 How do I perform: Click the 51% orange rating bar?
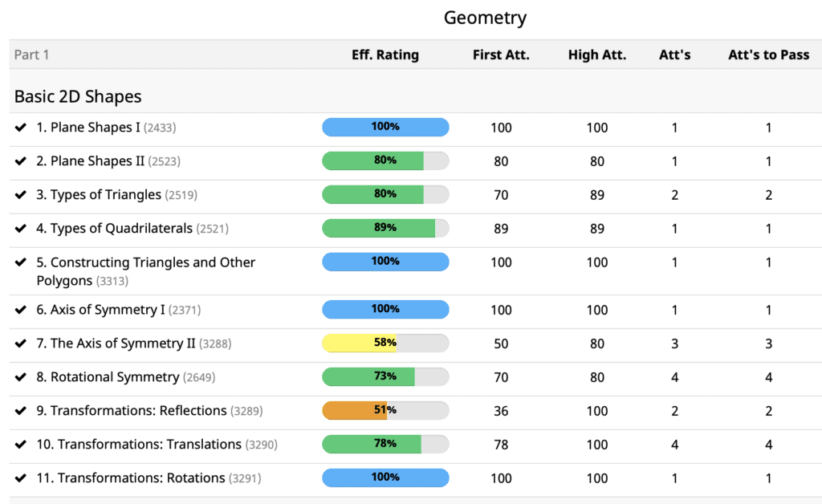[x=385, y=410]
